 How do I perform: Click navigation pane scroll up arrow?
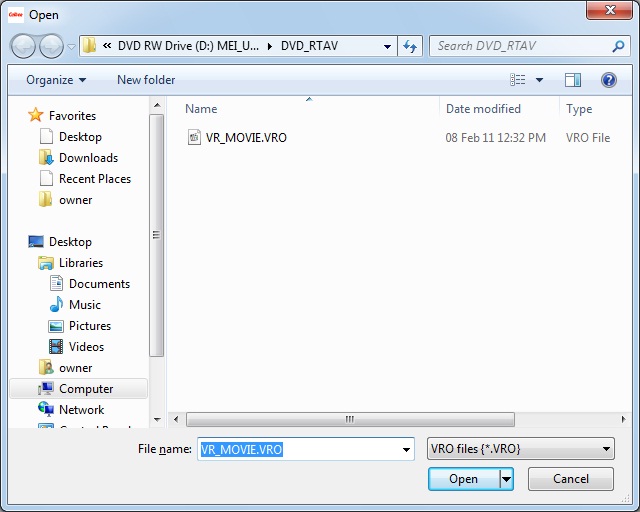coord(157,105)
